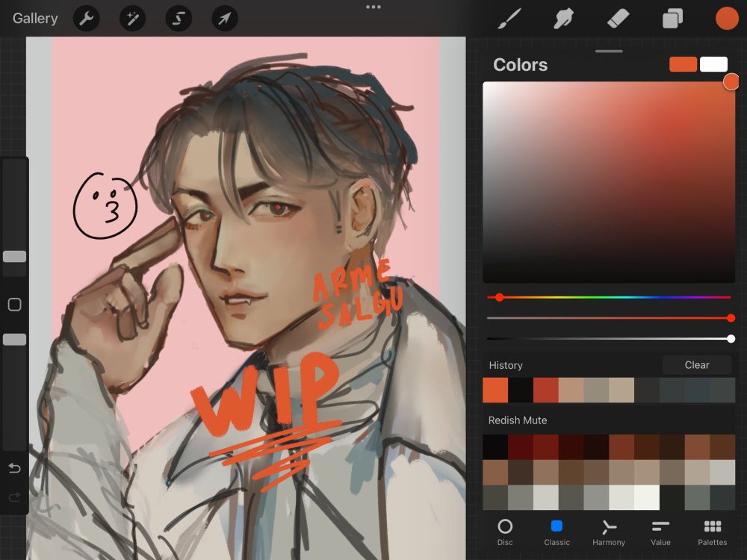Screen dimensions: 747x560
Task: Return to the Gallery
Action: tap(35, 19)
